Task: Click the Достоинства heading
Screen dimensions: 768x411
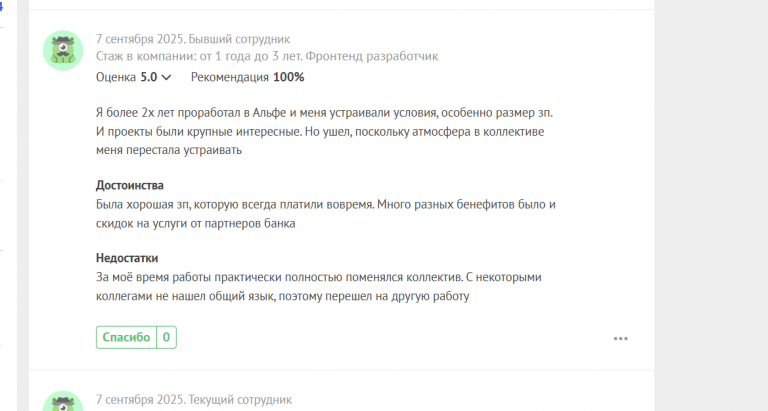Action: (x=130, y=185)
